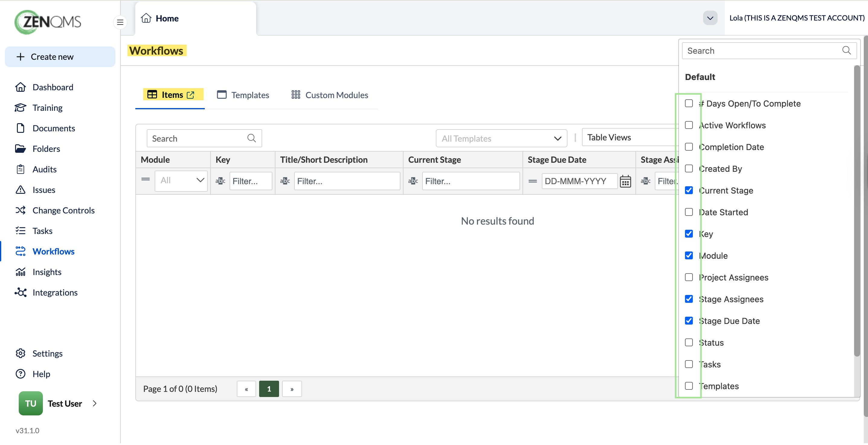Click the Key column filter type icon
The width and height of the screenshot is (868, 445).
pyautogui.click(x=220, y=181)
